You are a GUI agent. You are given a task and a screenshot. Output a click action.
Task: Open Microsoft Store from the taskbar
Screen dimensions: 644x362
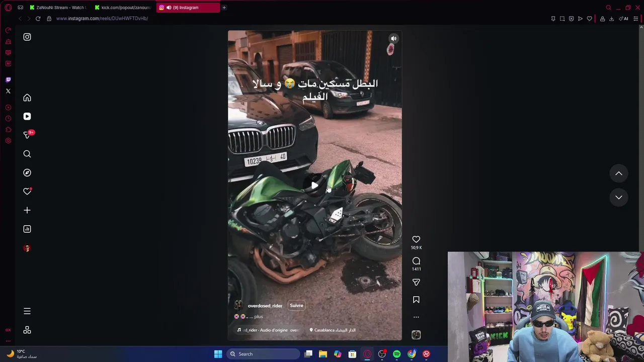tap(352, 354)
